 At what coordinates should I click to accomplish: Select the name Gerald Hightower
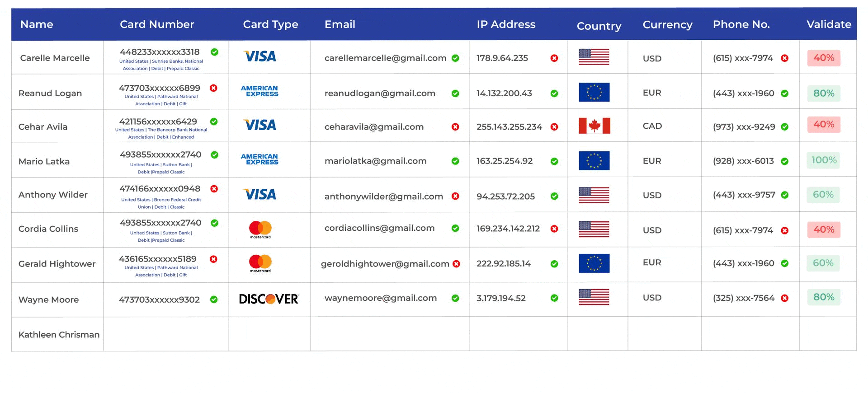coord(57,264)
